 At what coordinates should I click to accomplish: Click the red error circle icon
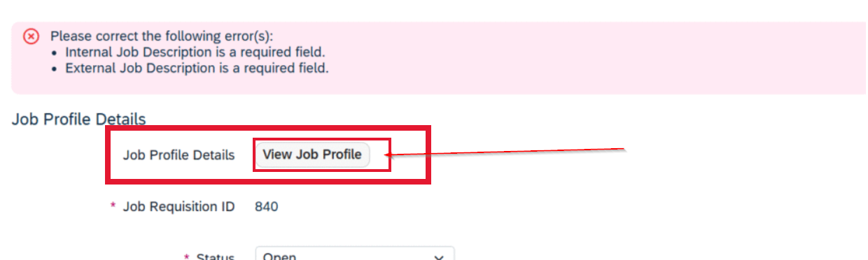pyautogui.click(x=31, y=36)
